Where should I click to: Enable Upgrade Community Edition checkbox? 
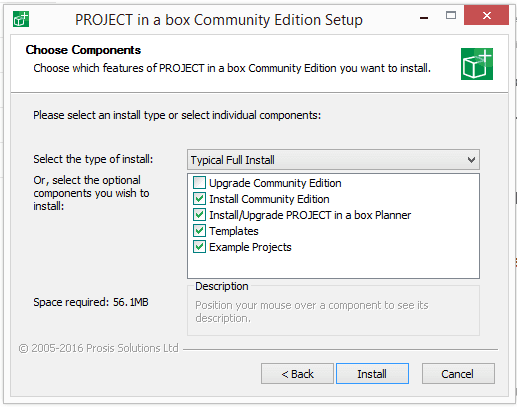199,183
